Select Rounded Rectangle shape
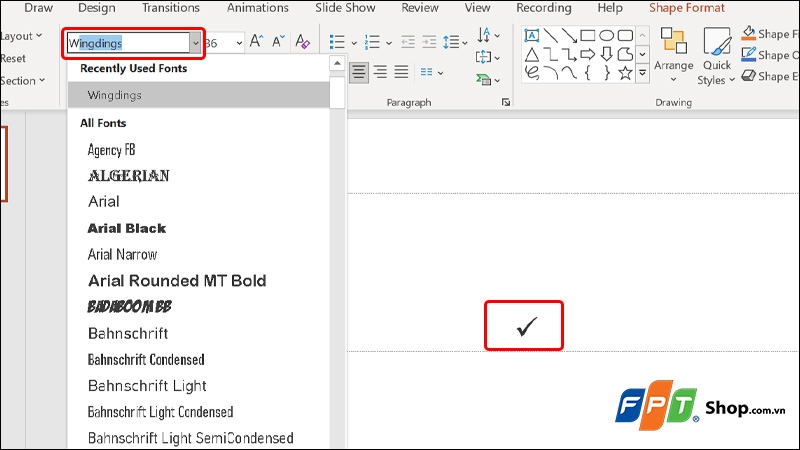Viewport: 800px width, 450px height. coord(625,35)
